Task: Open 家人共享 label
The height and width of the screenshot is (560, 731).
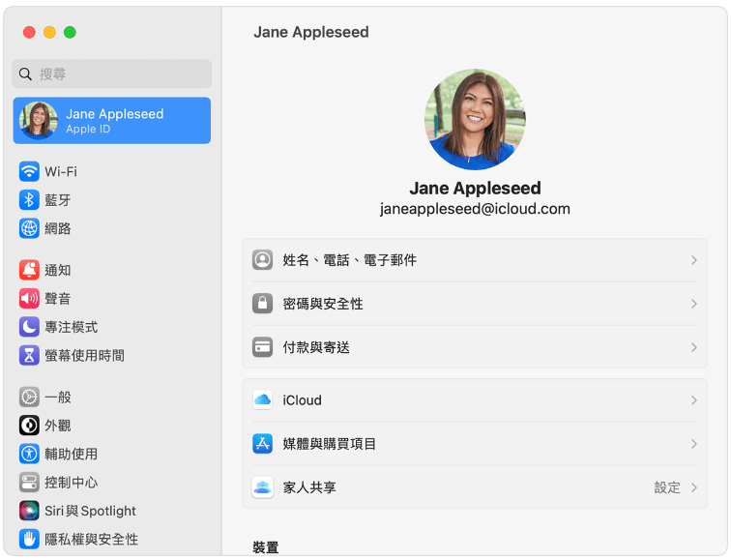Action: coord(309,487)
